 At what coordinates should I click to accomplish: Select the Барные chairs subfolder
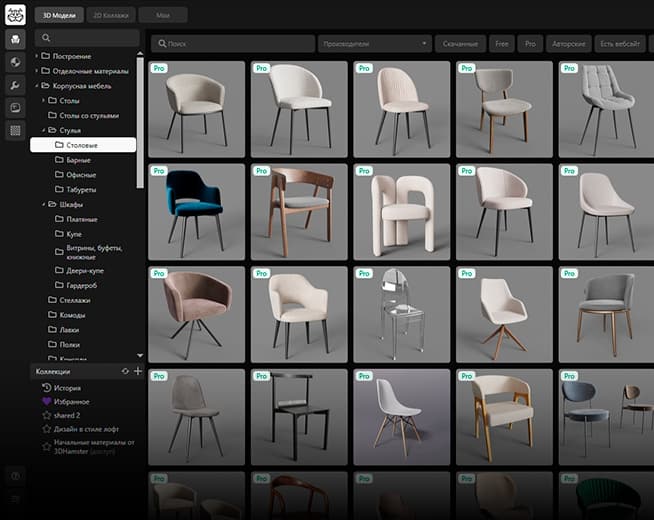80,160
